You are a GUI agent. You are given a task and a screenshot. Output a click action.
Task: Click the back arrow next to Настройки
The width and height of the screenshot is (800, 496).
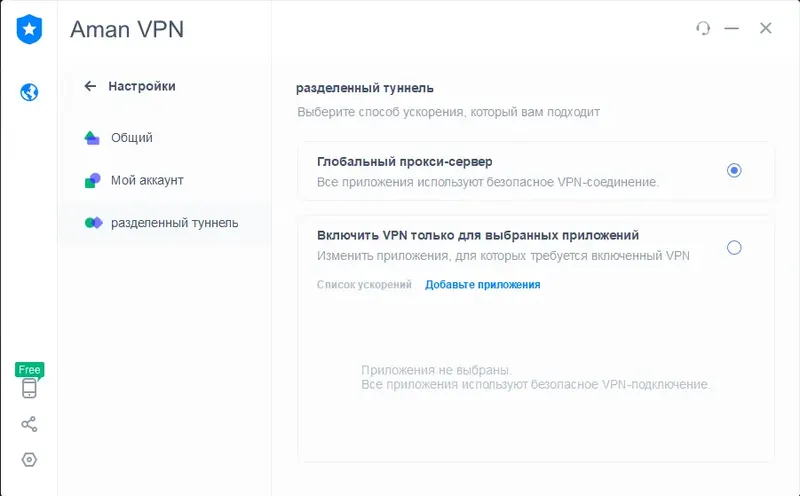pyautogui.click(x=90, y=86)
